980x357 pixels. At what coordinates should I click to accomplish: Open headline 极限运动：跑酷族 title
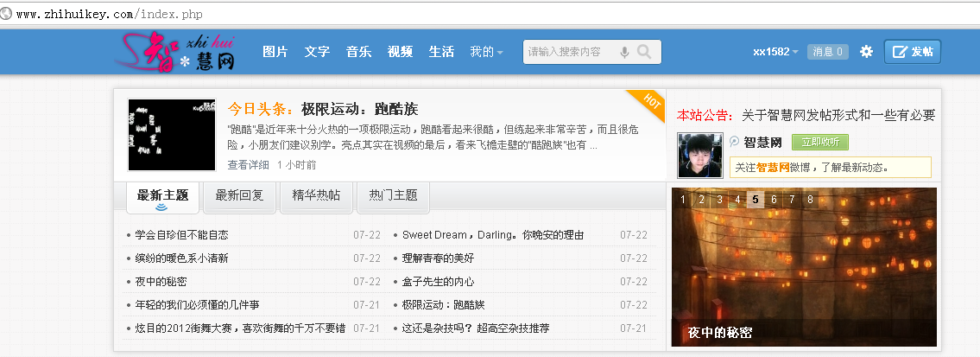(x=359, y=109)
